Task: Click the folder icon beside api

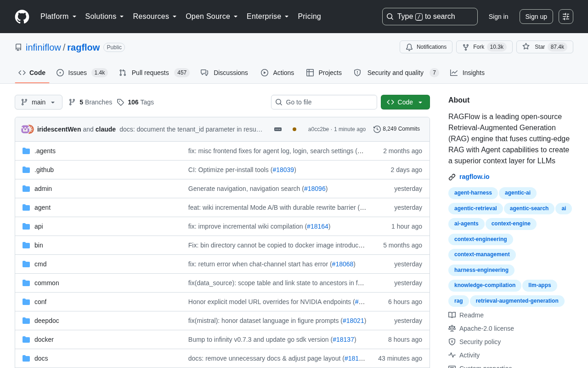Action: [26, 226]
